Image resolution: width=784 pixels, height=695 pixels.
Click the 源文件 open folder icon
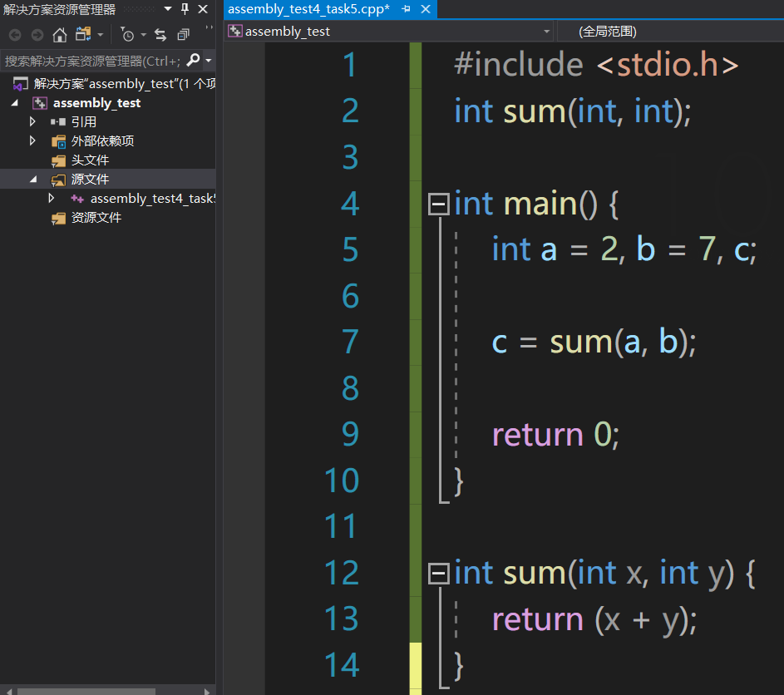(x=58, y=180)
